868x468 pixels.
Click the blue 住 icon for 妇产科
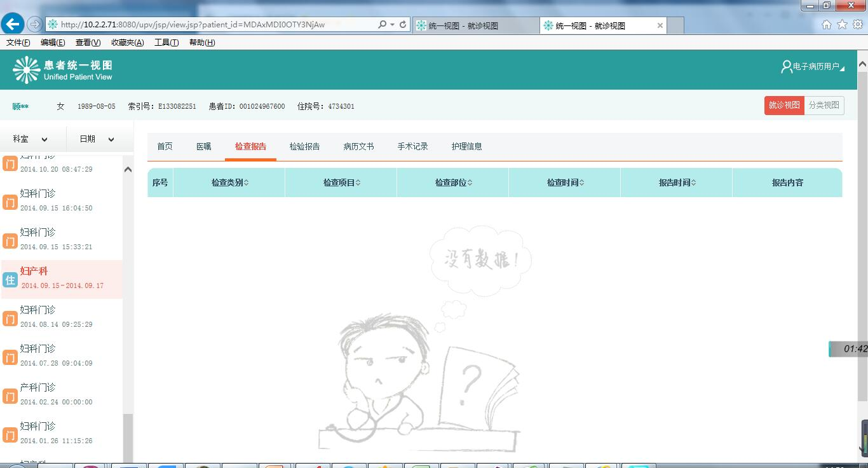pyautogui.click(x=10, y=280)
